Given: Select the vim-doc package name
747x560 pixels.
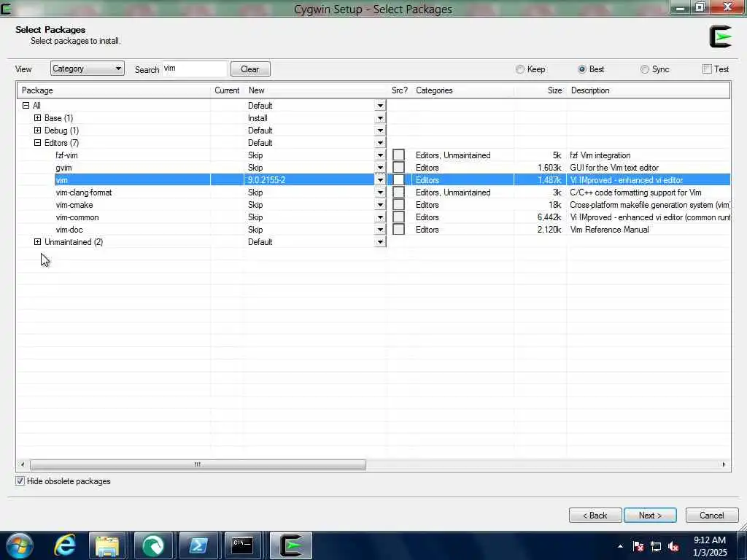Looking at the screenshot, I should pyautogui.click(x=69, y=230).
